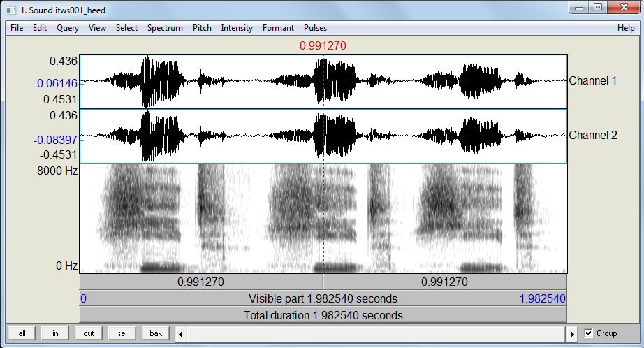Open the Select menu
Viewport: 644px width, 348px height.
click(x=126, y=28)
